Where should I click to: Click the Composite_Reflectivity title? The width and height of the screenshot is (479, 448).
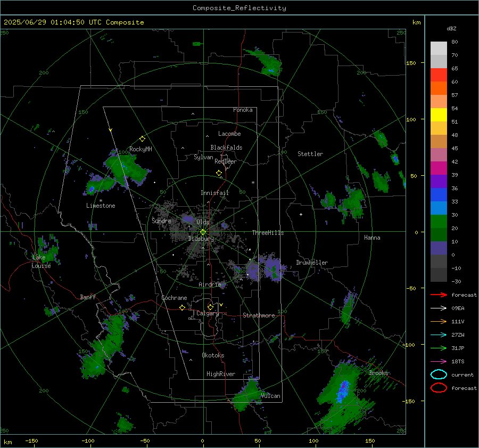click(239, 8)
